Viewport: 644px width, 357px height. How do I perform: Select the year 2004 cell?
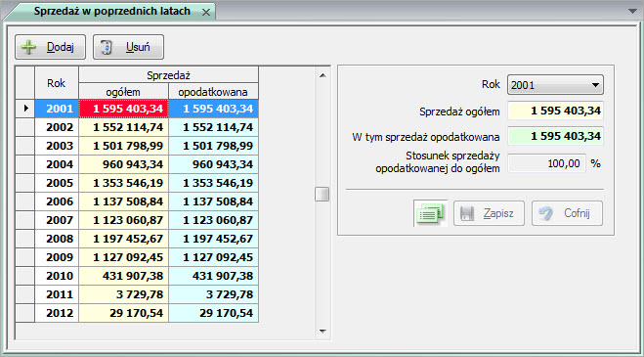[57, 164]
